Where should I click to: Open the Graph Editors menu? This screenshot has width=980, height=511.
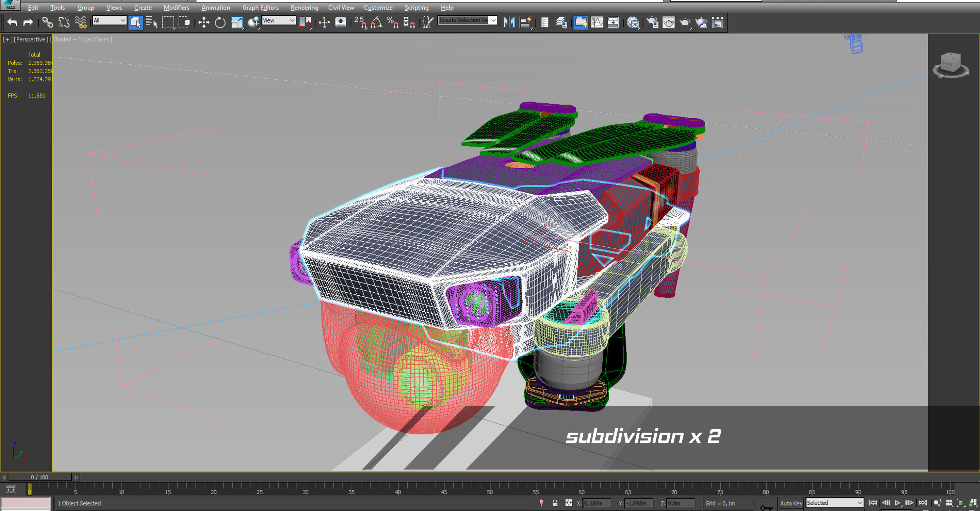pyautogui.click(x=260, y=7)
